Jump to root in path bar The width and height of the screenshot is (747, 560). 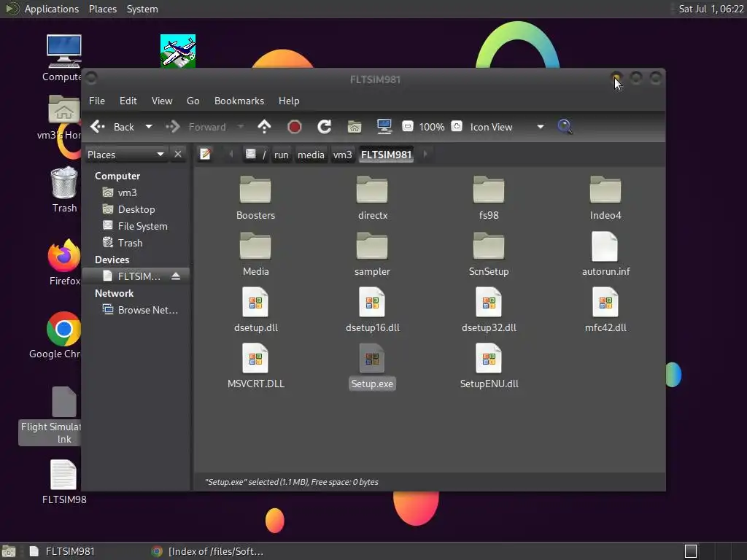point(256,155)
